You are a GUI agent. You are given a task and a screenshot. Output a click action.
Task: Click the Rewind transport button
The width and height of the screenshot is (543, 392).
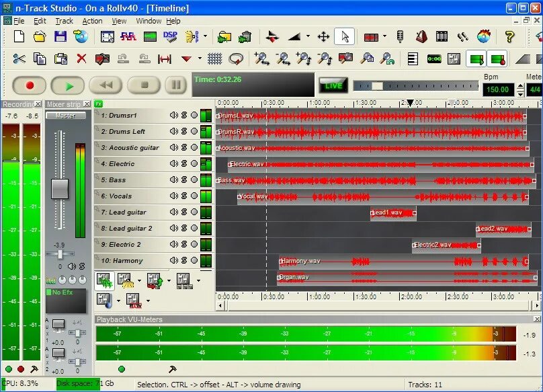point(106,85)
